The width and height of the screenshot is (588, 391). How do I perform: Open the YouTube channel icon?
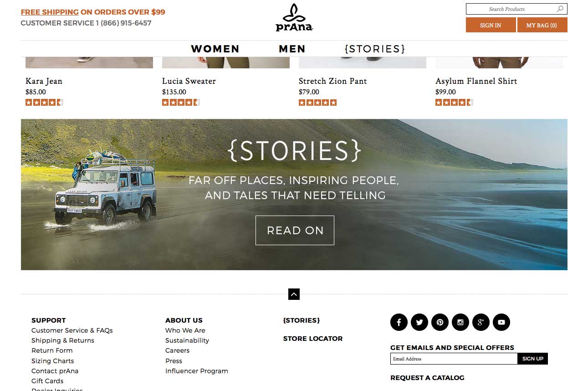click(501, 322)
